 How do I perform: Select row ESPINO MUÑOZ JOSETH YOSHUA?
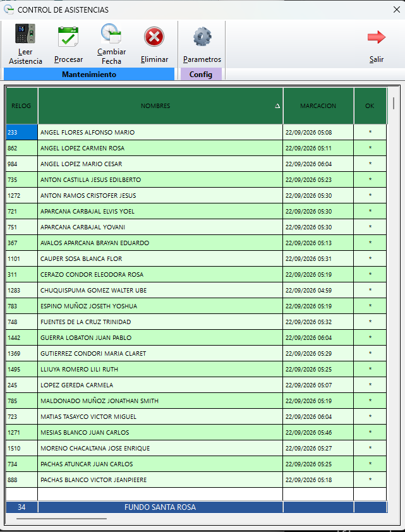196,306
